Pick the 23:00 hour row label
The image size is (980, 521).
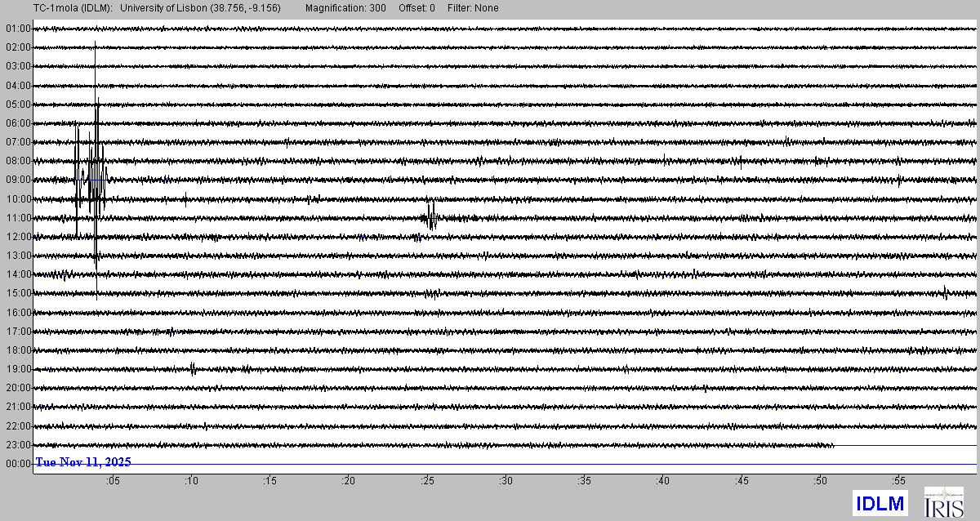17,445
